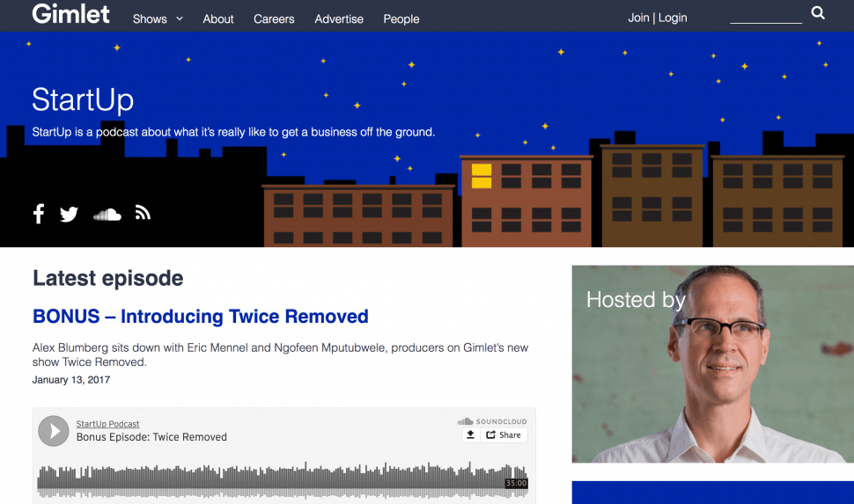Click the SoundCloud Share button
The width and height of the screenshot is (854, 504).
pos(504,435)
